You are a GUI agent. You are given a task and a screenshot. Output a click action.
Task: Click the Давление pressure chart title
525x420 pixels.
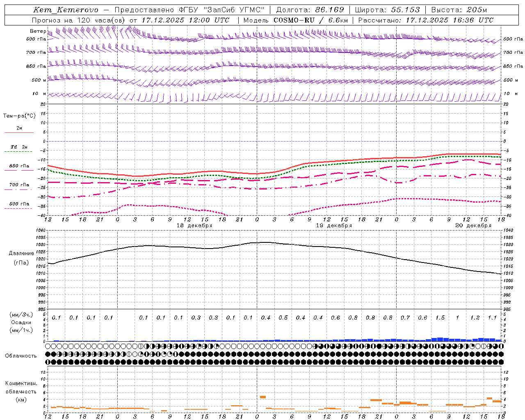(21, 253)
